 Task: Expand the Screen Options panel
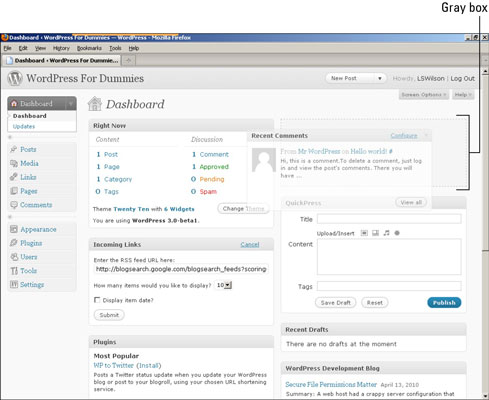tap(424, 95)
